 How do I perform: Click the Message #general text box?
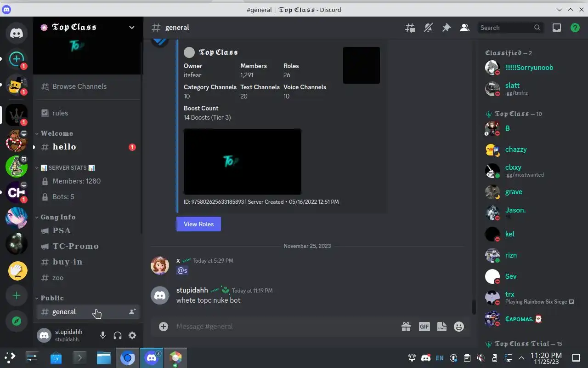pos(285,327)
